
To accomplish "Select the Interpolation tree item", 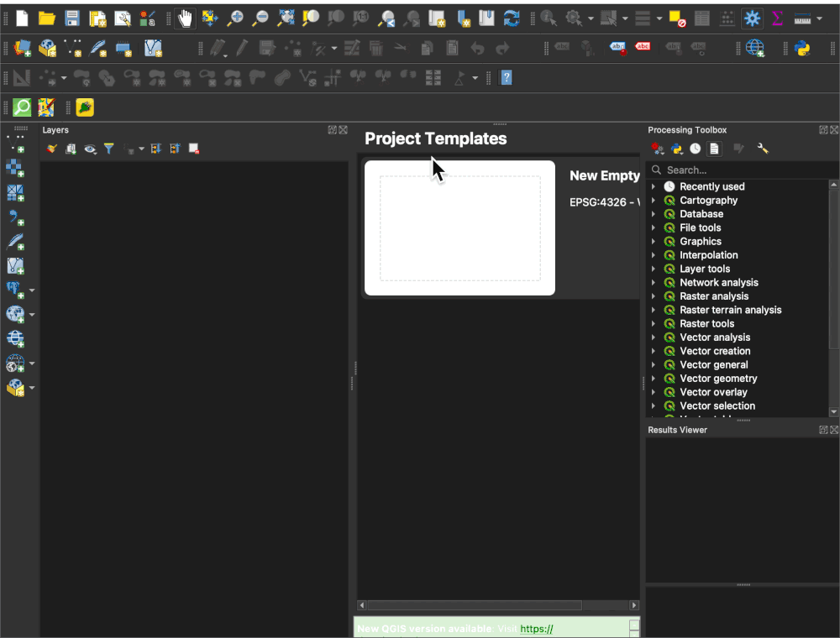I will 709,255.
